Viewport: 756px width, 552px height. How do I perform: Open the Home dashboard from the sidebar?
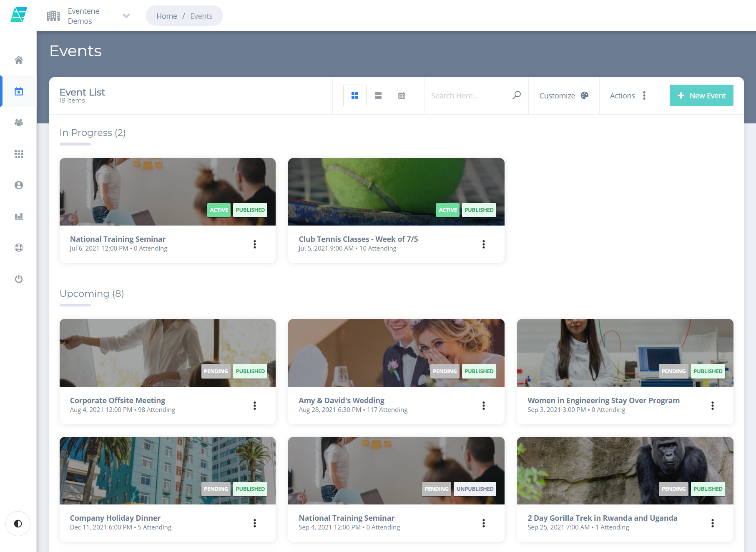click(x=18, y=60)
